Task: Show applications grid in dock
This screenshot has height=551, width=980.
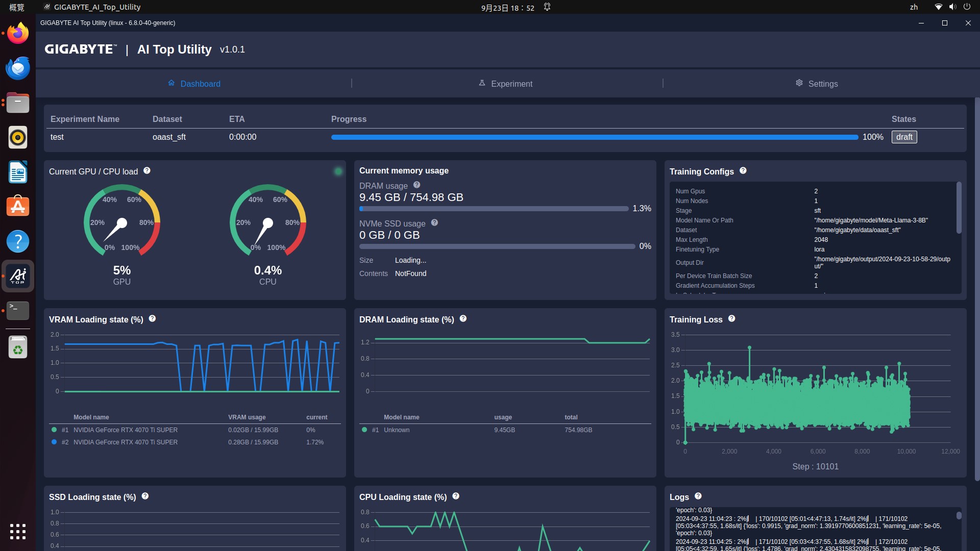Action: click(x=18, y=532)
